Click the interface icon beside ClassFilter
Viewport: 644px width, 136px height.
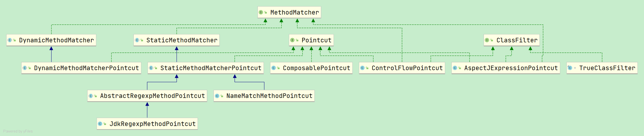click(487, 40)
